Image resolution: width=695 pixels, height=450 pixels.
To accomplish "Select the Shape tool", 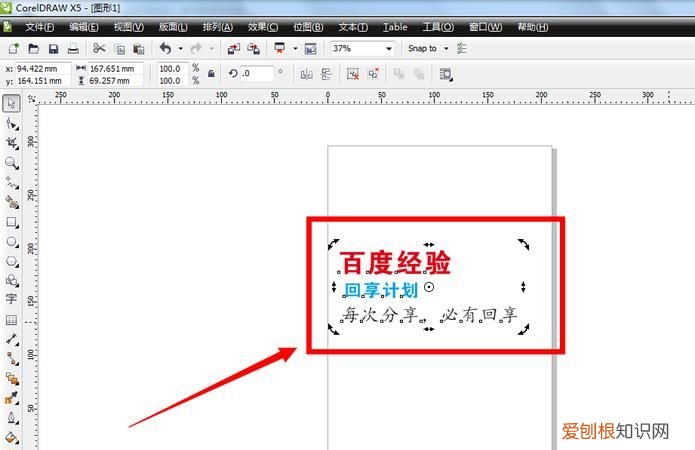I will (x=12, y=124).
